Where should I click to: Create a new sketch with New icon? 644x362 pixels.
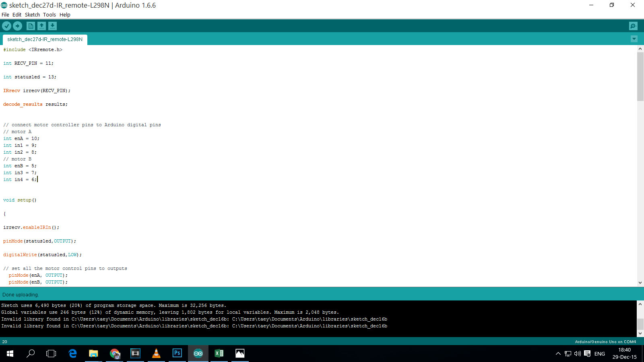[x=31, y=26]
